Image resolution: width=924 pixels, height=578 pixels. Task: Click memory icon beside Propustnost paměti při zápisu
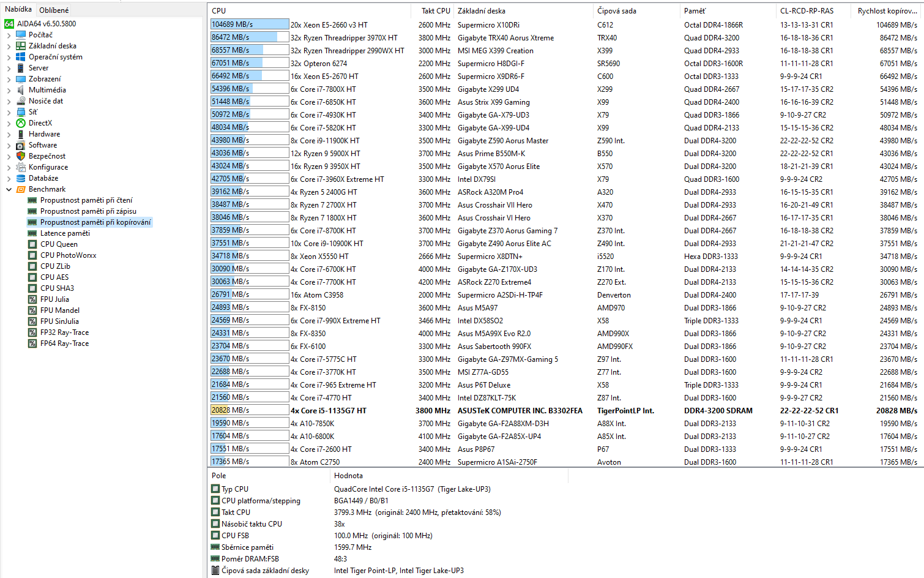(x=32, y=211)
